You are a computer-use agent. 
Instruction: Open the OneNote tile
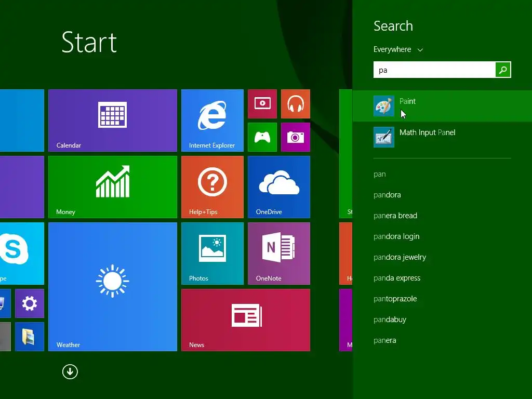279,254
